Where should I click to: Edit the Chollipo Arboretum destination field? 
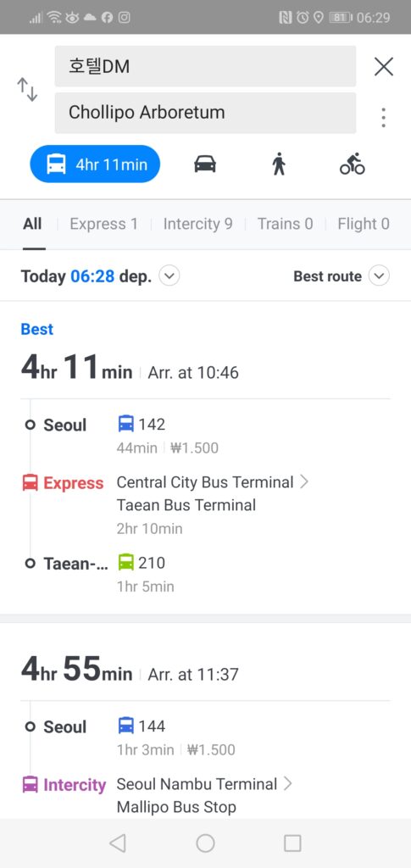pyautogui.click(x=205, y=113)
